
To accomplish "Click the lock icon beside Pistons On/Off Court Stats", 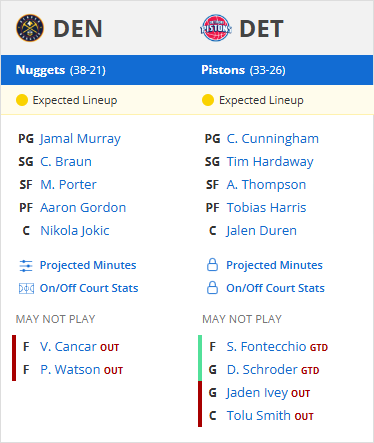I will point(212,288).
